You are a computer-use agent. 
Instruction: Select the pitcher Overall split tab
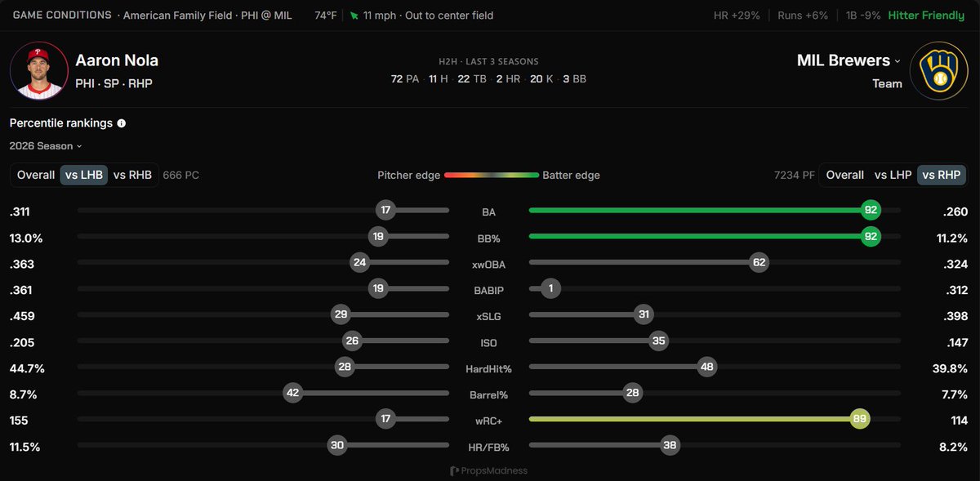click(36, 175)
